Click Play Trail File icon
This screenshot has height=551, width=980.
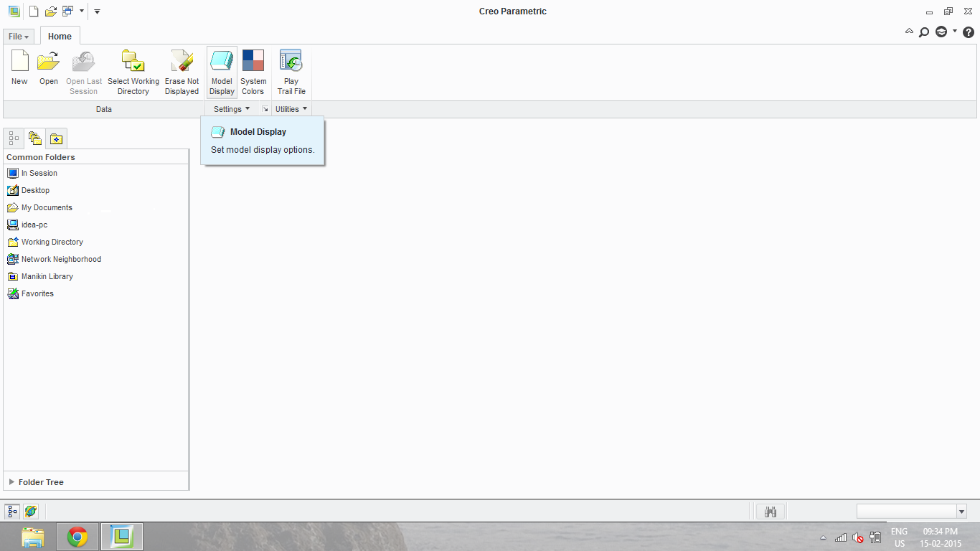click(x=291, y=72)
